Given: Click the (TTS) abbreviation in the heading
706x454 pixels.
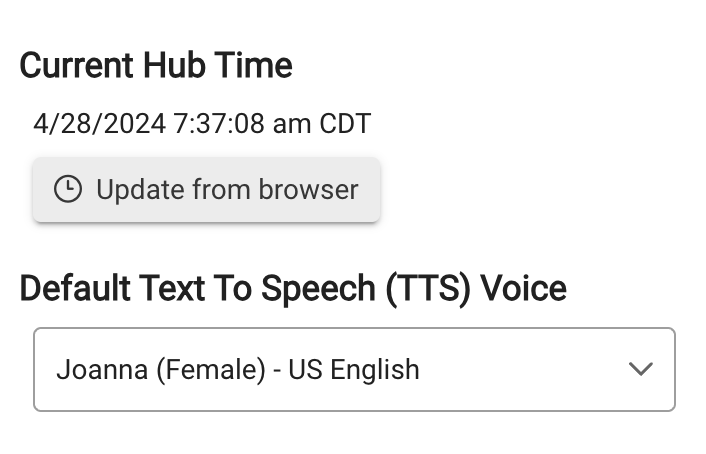Looking at the screenshot, I should click(x=429, y=289).
